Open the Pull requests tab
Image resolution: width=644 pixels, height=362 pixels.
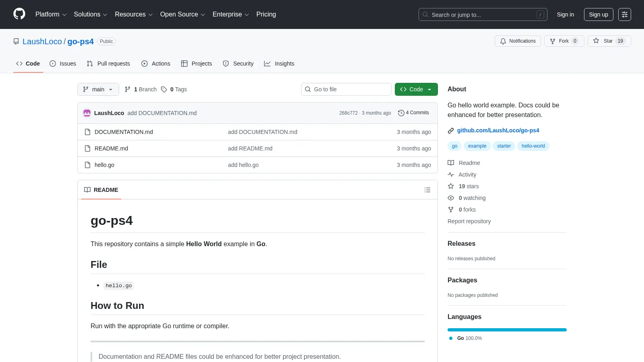coord(108,64)
